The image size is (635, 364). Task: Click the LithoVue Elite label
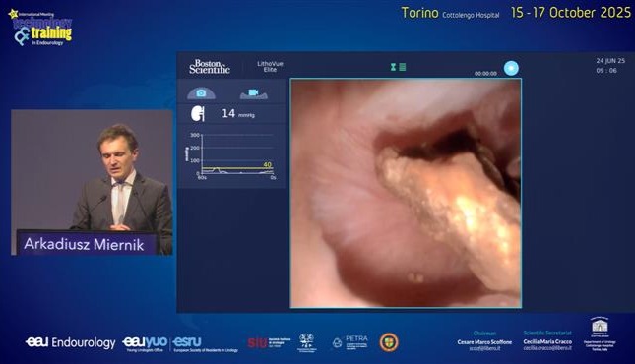pos(270,66)
